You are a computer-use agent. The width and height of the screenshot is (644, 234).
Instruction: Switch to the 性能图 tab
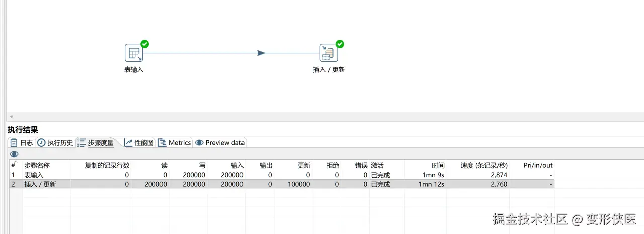click(x=139, y=143)
